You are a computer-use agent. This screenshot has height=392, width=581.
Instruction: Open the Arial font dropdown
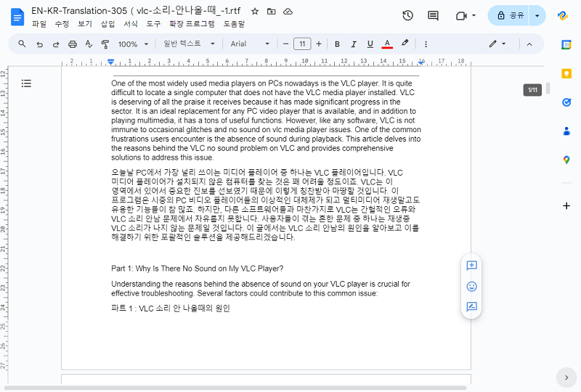click(250, 44)
